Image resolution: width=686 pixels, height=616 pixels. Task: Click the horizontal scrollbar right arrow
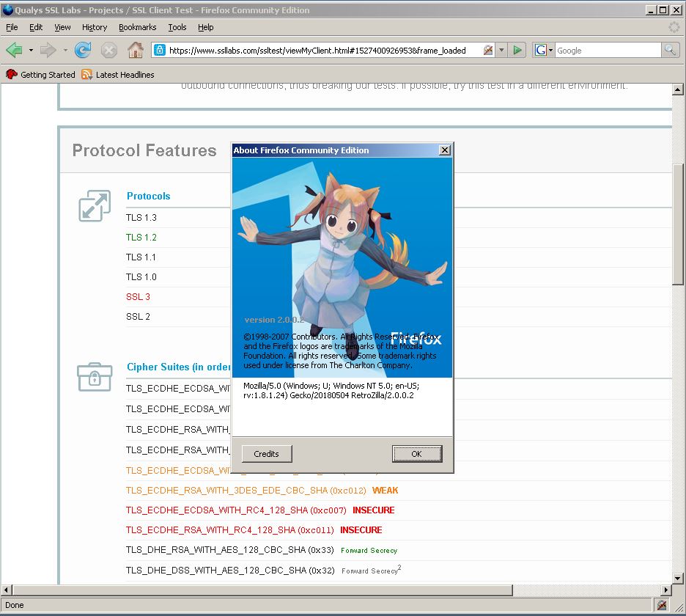pyautogui.click(x=666, y=590)
